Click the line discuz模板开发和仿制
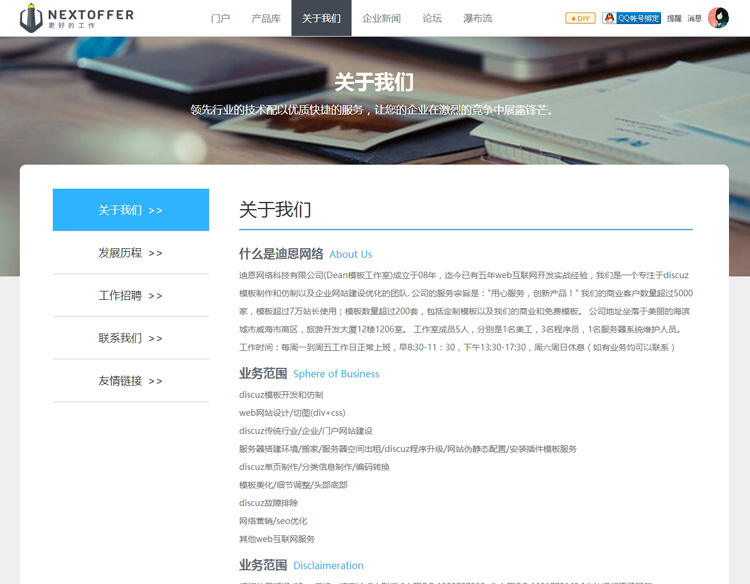The height and width of the screenshot is (584, 750). point(281,395)
